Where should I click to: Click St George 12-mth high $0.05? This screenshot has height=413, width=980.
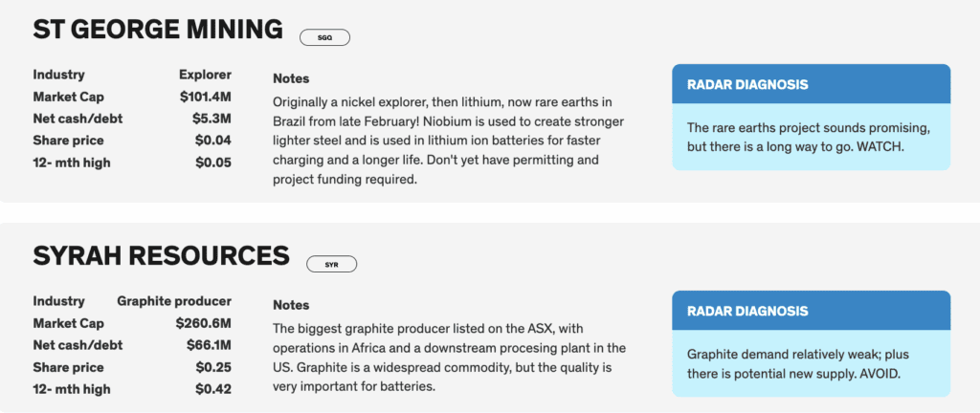tap(213, 163)
